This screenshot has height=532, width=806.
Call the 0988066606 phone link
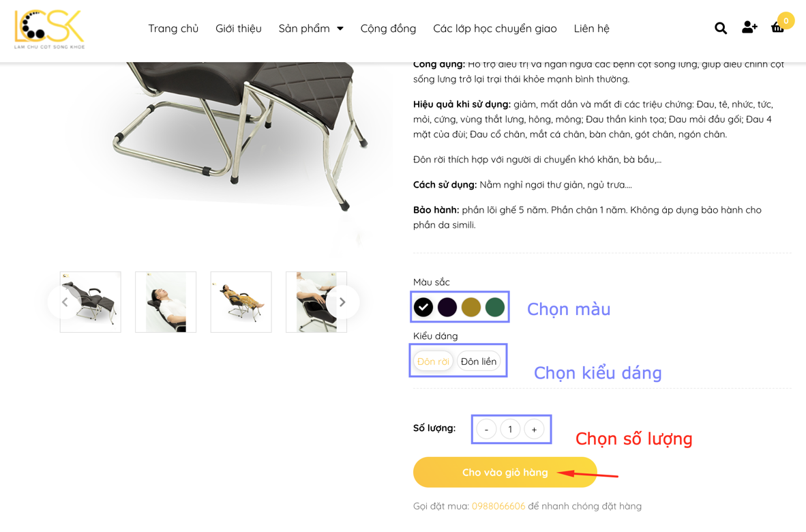(498, 506)
